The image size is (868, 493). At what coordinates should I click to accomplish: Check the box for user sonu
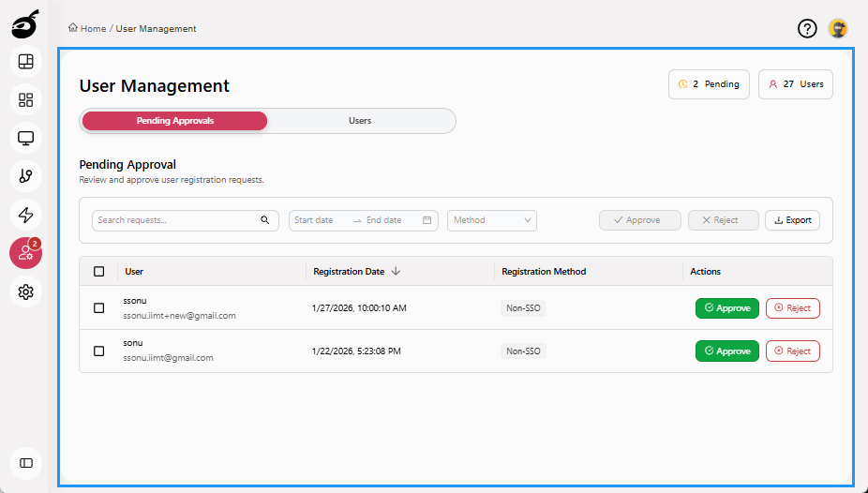[x=99, y=351]
